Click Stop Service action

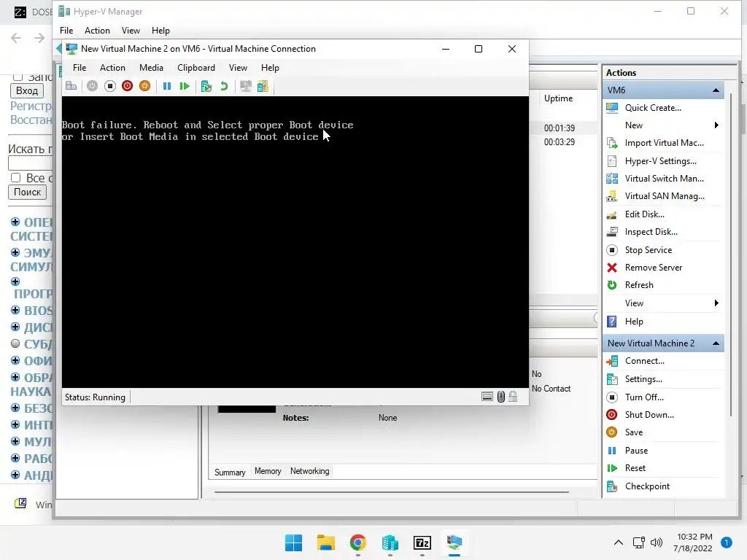[649, 250]
